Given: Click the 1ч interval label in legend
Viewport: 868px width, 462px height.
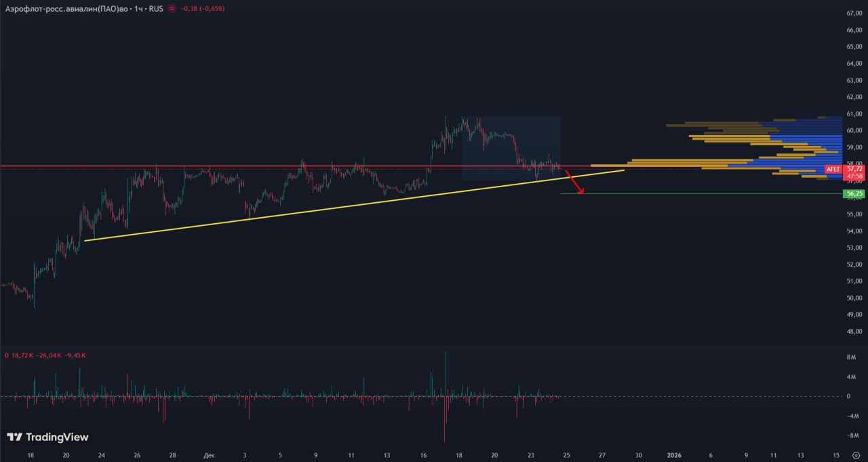Looking at the screenshot, I should pyautogui.click(x=139, y=9).
